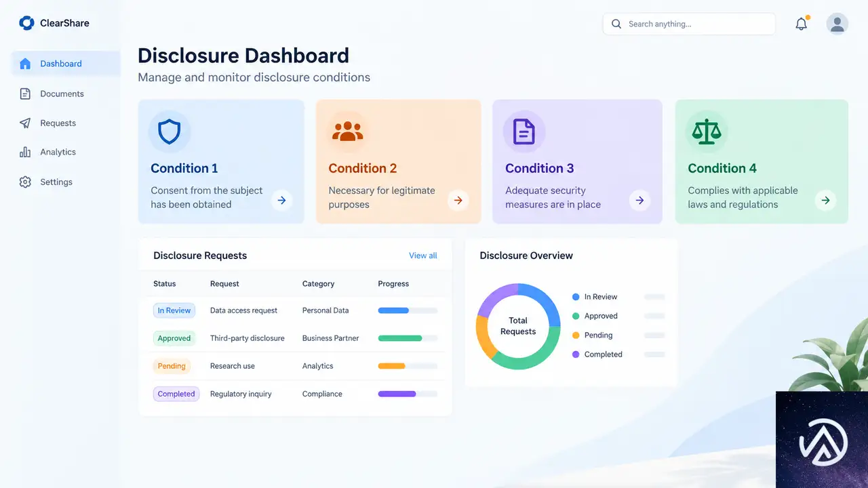Open Condition 1 via its arrow button

(x=282, y=201)
